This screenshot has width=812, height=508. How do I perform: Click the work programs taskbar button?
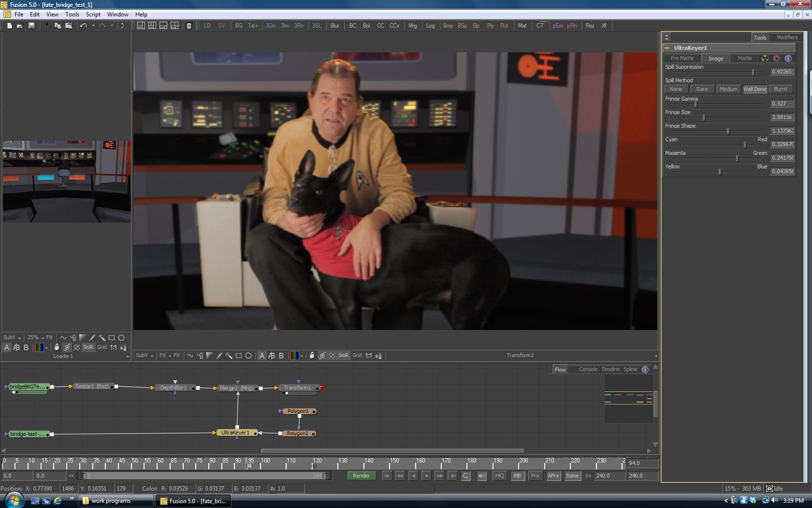point(116,501)
